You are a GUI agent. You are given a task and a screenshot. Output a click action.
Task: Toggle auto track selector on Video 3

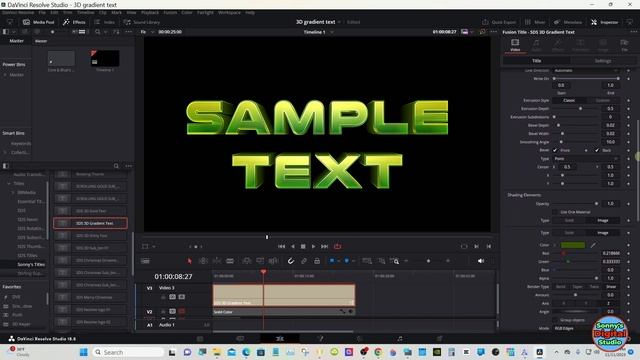pyautogui.click(x=172, y=297)
